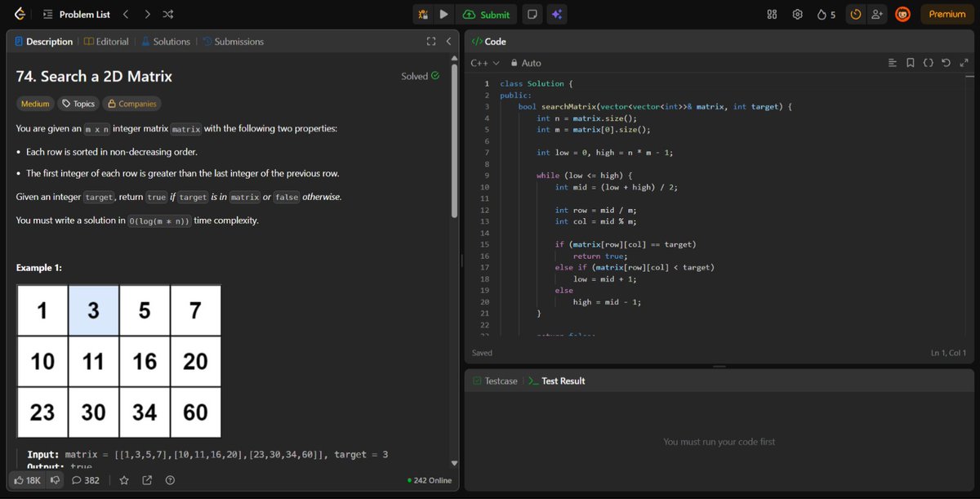This screenshot has width=980, height=499.
Task: Click the Medium difficulty tag
Action: (x=35, y=104)
